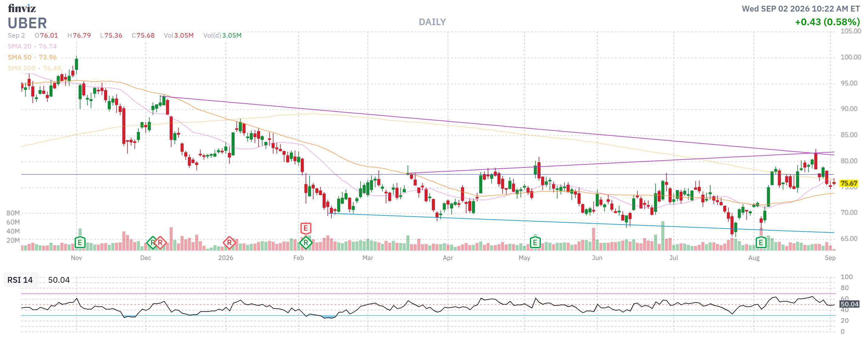Viewport: 868px width, 341px height.
Task: Click the green R marker above Feb
Action: point(306,242)
